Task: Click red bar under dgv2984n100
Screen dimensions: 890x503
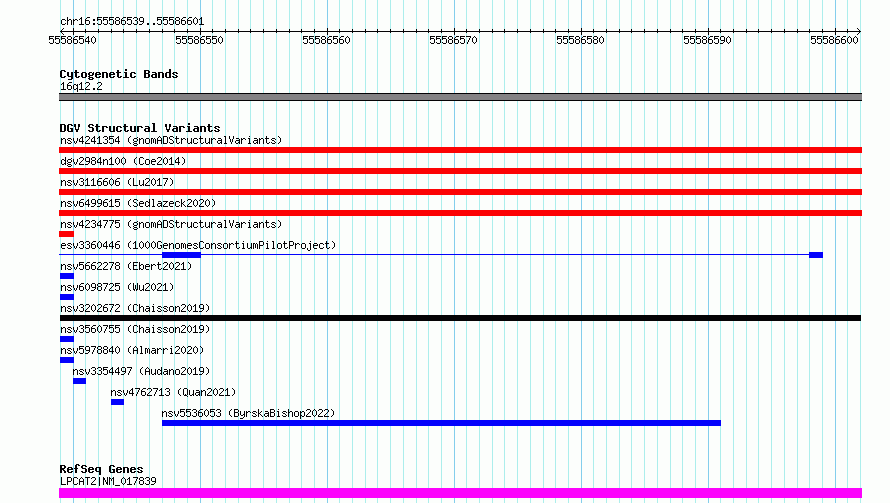Action: tap(460, 171)
